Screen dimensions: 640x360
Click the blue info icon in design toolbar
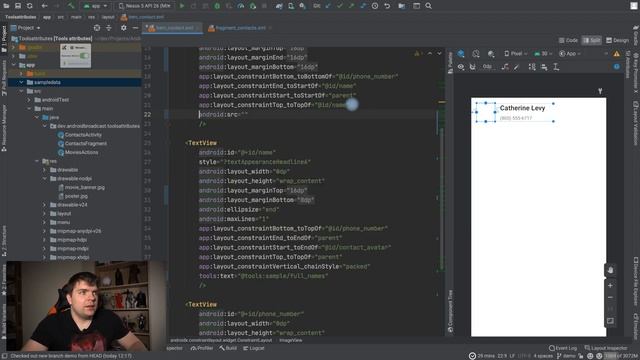(x=616, y=67)
